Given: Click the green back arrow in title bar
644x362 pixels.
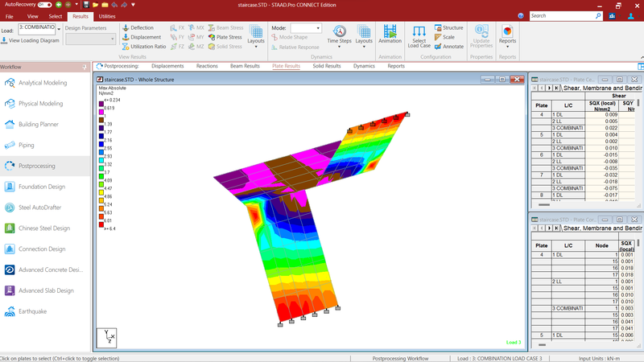Looking at the screenshot, I should (59, 5).
